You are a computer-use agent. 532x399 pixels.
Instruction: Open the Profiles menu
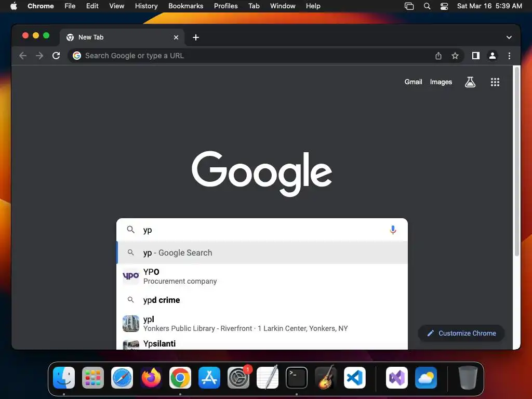coord(225,6)
